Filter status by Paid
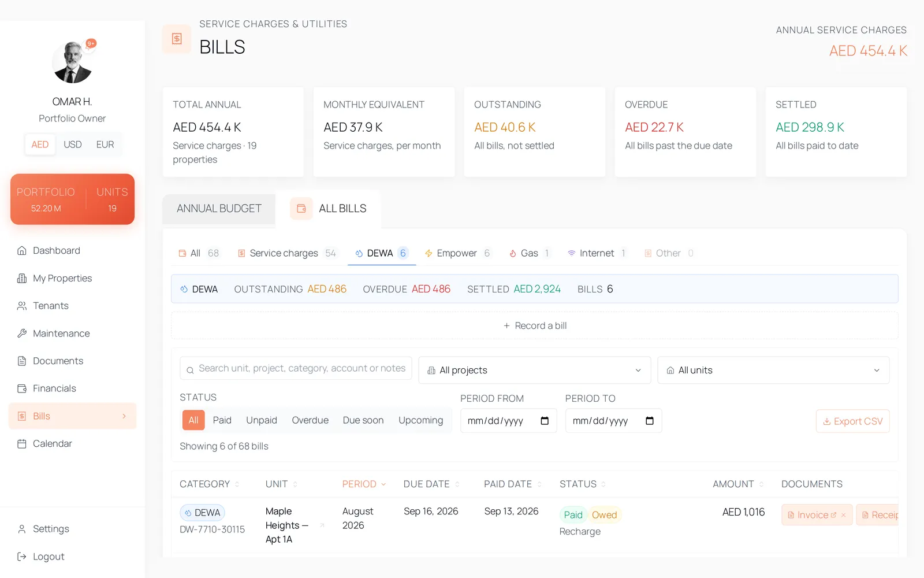The height and width of the screenshot is (578, 924). (222, 420)
